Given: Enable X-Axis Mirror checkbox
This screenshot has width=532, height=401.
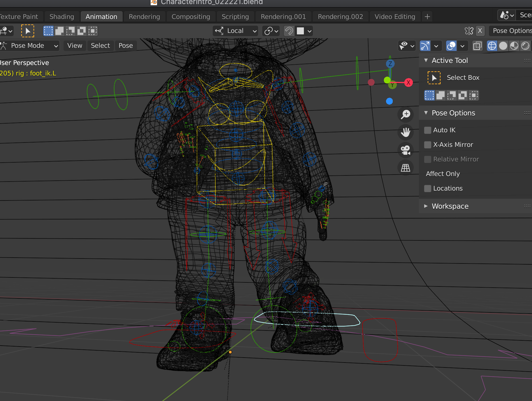Looking at the screenshot, I should click(x=427, y=145).
